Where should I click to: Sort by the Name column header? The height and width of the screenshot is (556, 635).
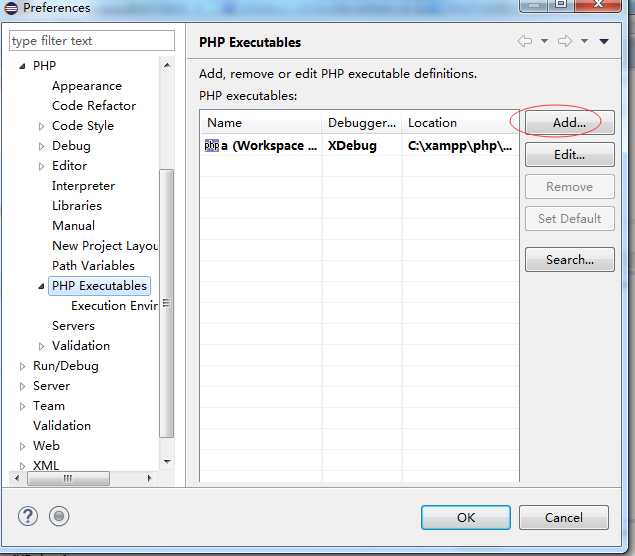point(261,123)
